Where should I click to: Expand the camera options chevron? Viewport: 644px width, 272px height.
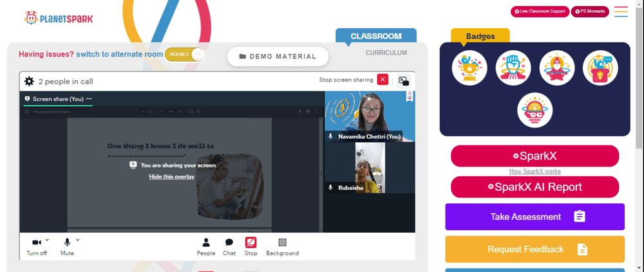[x=47, y=240]
